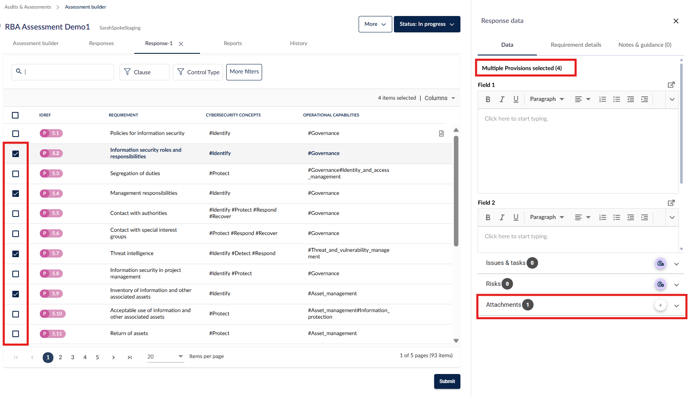Check Return of assets row

coord(15,334)
